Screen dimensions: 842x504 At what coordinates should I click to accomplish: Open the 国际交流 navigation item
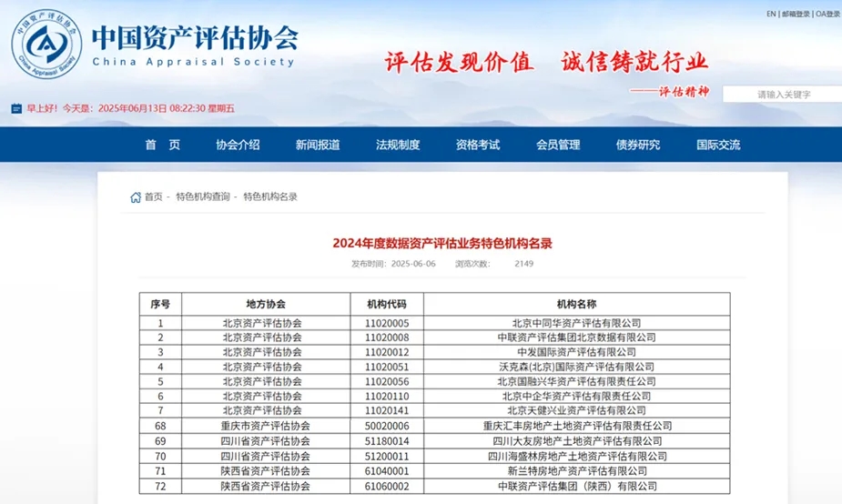[718, 145]
